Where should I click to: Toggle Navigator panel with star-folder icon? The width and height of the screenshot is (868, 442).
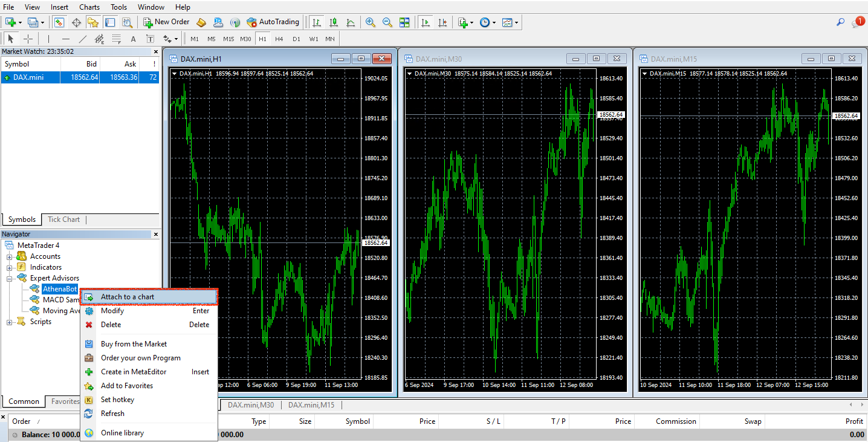pyautogui.click(x=93, y=22)
